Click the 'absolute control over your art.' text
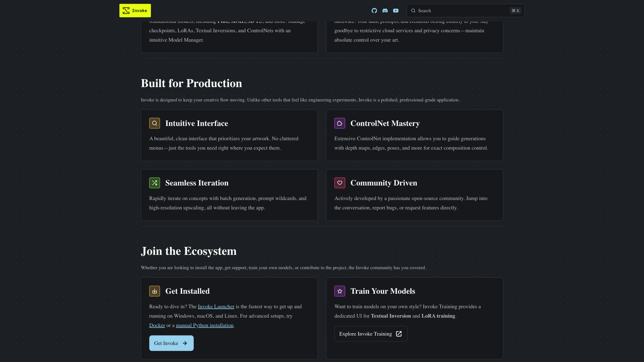Image resolution: width=644 pixels, height=362 pixels. (367, 40)
